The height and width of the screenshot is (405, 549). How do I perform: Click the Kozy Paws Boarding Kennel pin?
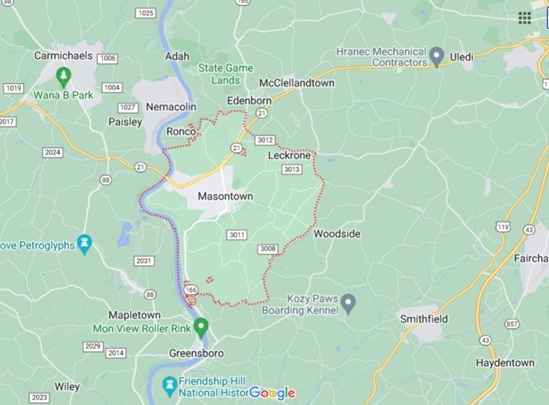[x=348, y=304]
